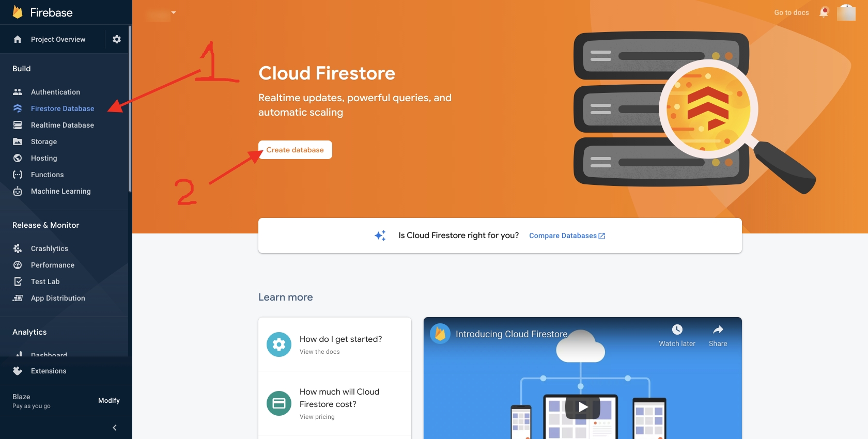Click the Hosting globe icon
Image resolution: width=868 pixels, height=439 pixels.
[x=18, y=158]
